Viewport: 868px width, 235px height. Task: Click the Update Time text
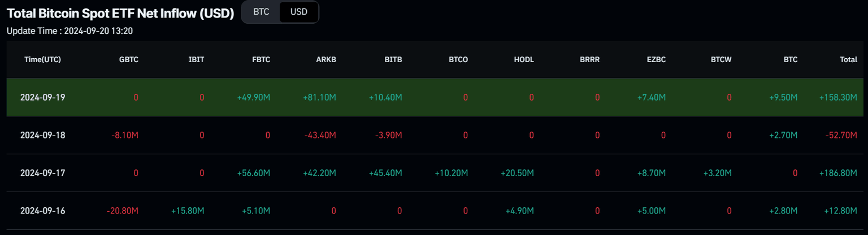[x=70, y=31]
